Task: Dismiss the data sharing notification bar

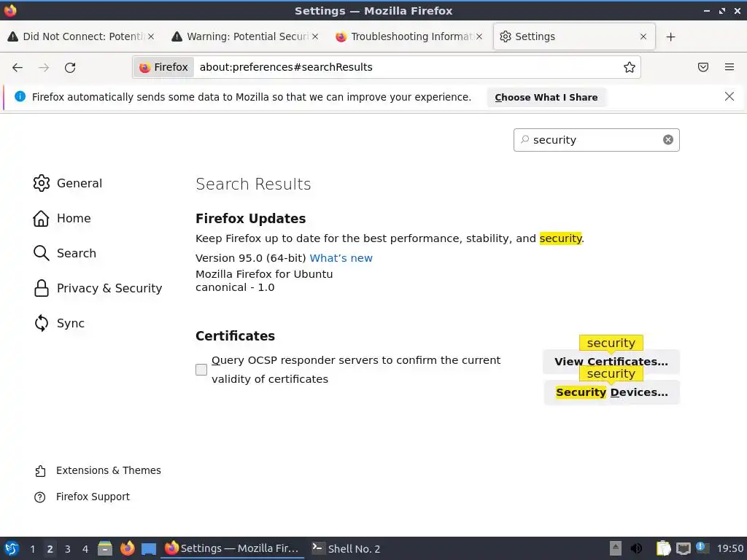Action: click(x=729, y=97)
